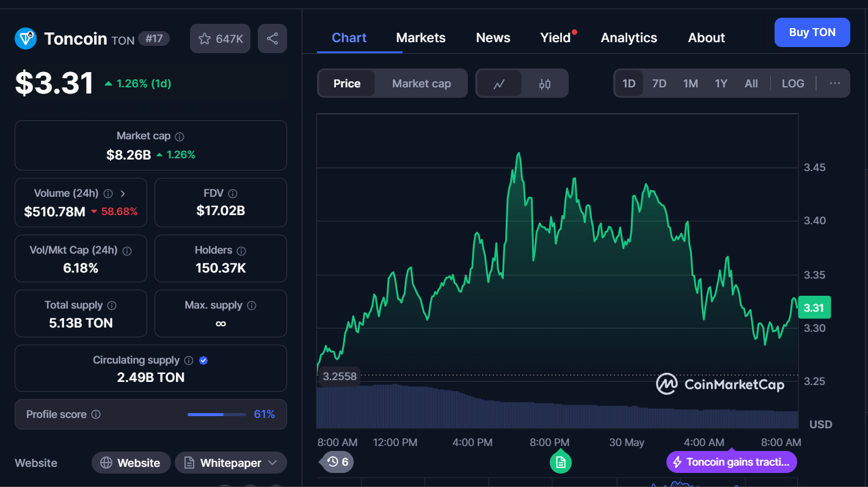
Task: Switch to the Markets tab
Action: pyautogui.click(x=421, y=38)
